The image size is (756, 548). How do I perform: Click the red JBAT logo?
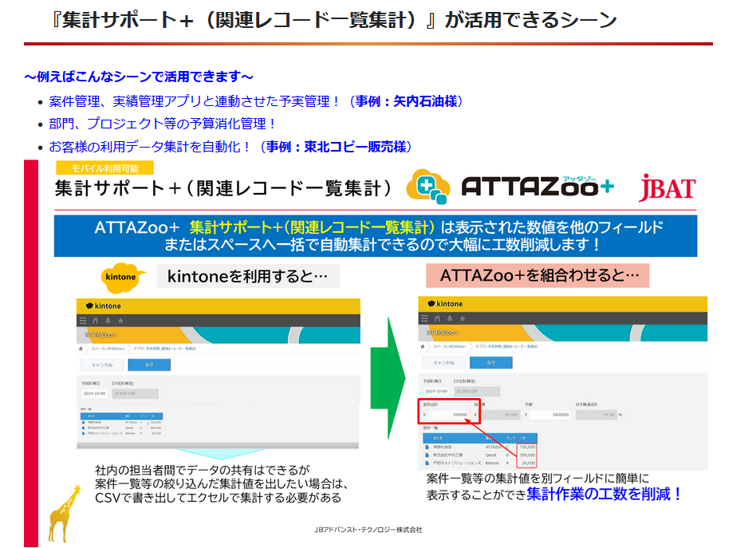click(x=667, y=187)
